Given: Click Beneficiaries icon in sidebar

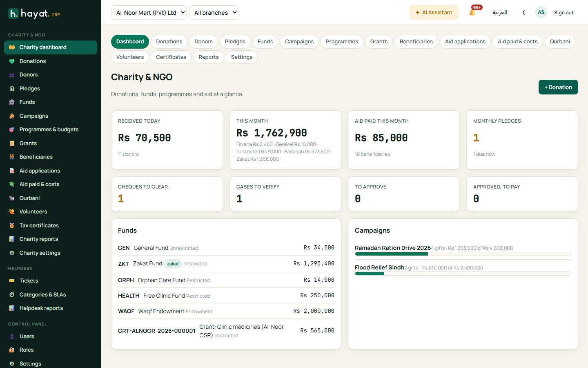Looking at the screenshot, I should pyautogui.click(x=12, y=157).
